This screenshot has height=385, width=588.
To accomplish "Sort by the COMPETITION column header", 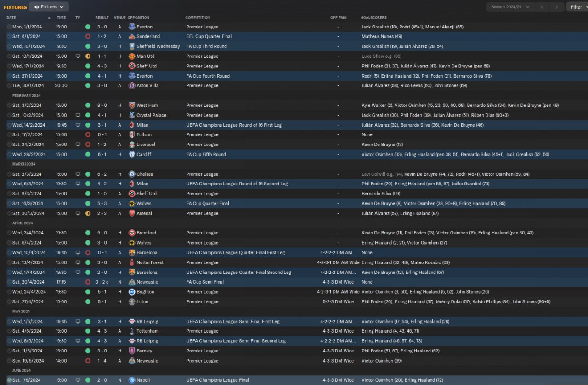I will pyautogui.click(x=198, y=18).
